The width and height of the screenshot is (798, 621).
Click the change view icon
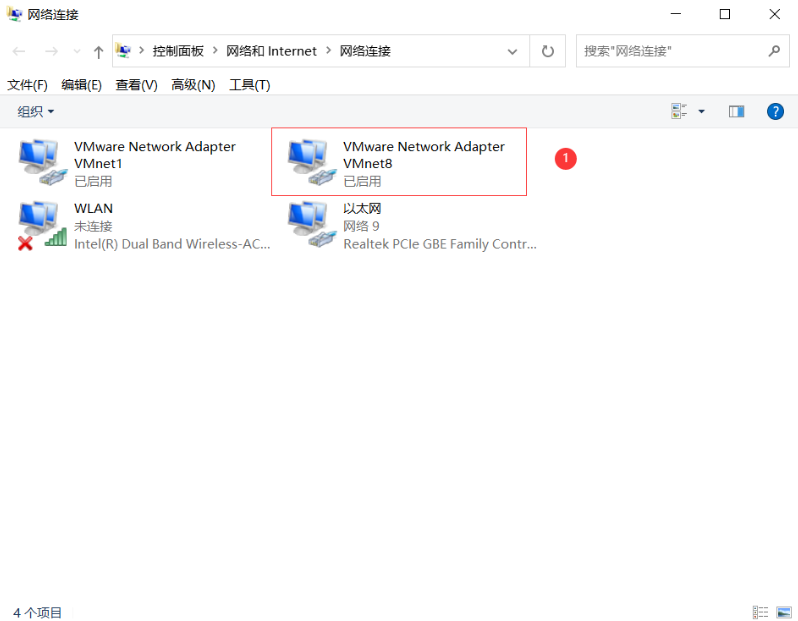(x=679, y=111)
